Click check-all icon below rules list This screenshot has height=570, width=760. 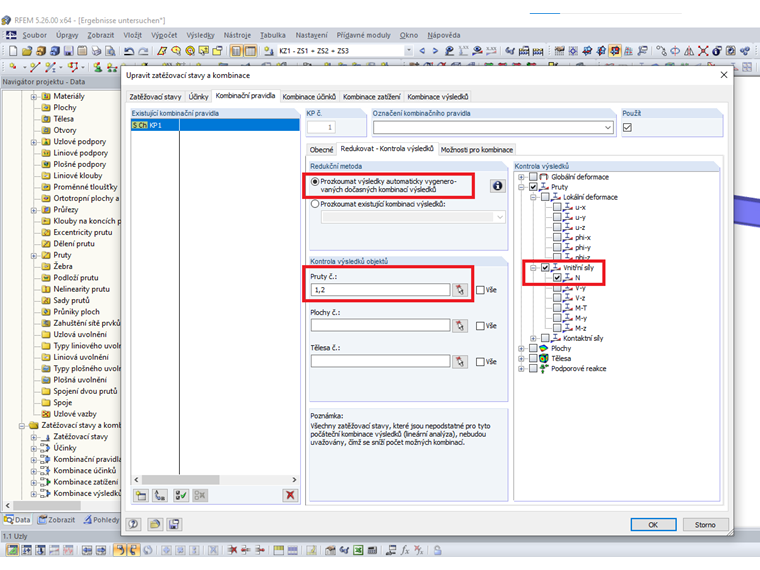pyautogui.click(x=181, y=495)
